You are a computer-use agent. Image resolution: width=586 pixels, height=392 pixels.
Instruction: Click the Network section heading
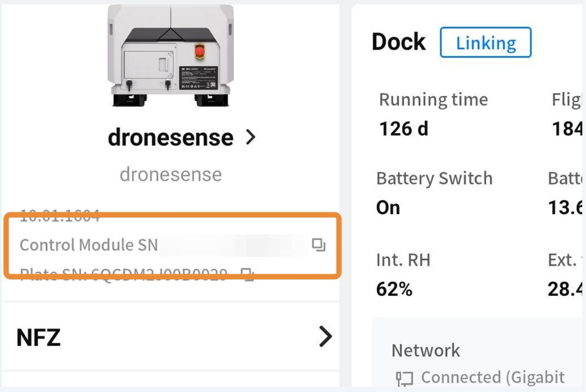tap(426, 350)
